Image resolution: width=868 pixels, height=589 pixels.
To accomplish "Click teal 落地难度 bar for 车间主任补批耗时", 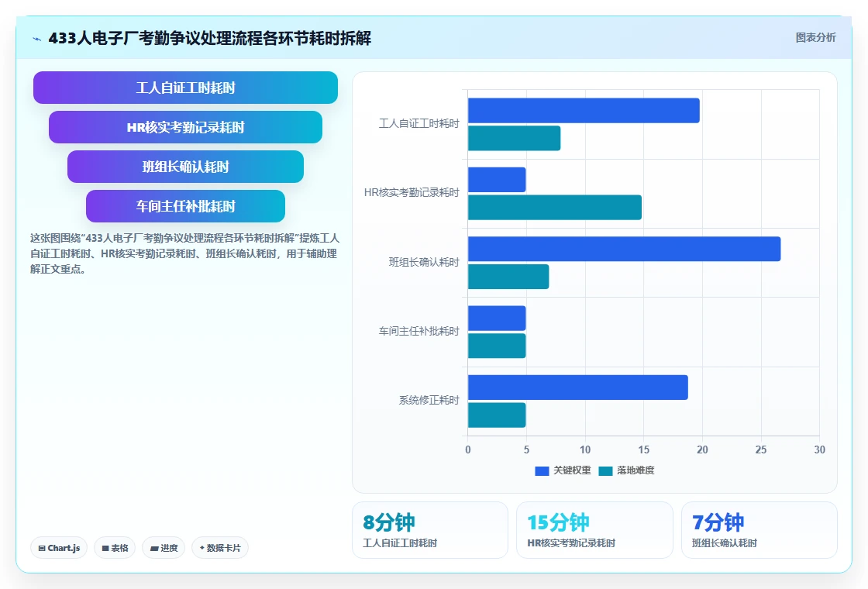I will click(497, 346).
